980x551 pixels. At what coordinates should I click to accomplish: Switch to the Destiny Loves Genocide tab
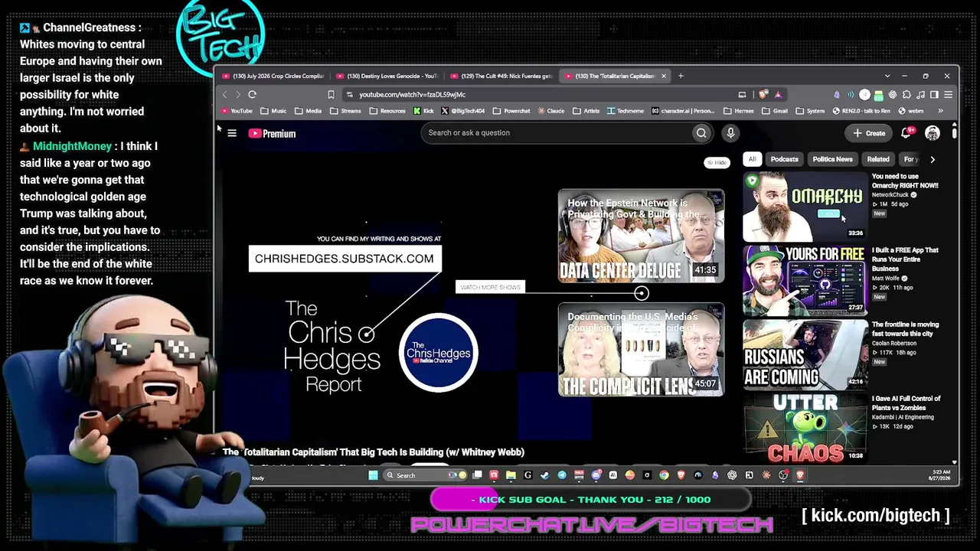[x=387, y=76]
